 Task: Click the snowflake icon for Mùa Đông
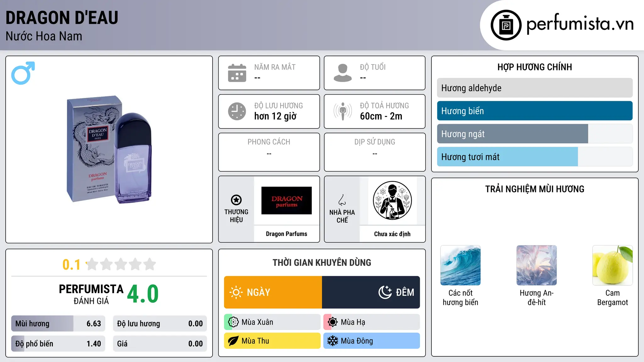(x=332, y=341)
